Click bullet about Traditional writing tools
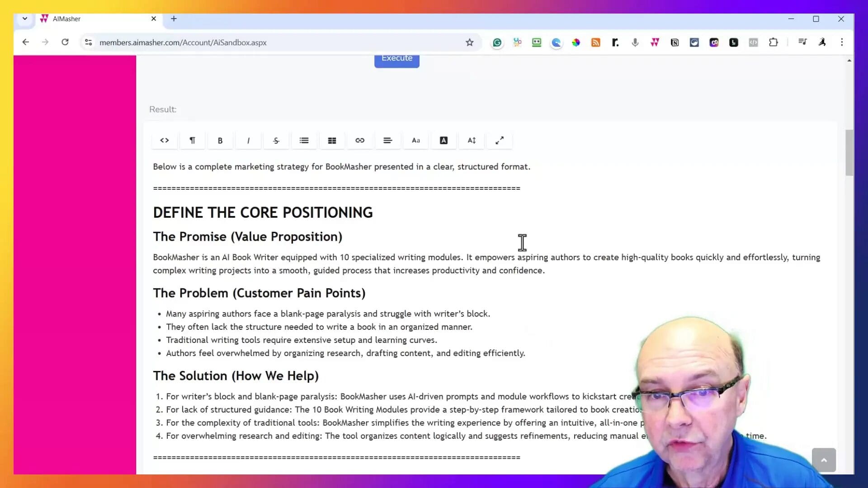868x488 pixels. [x=302, y=340]
